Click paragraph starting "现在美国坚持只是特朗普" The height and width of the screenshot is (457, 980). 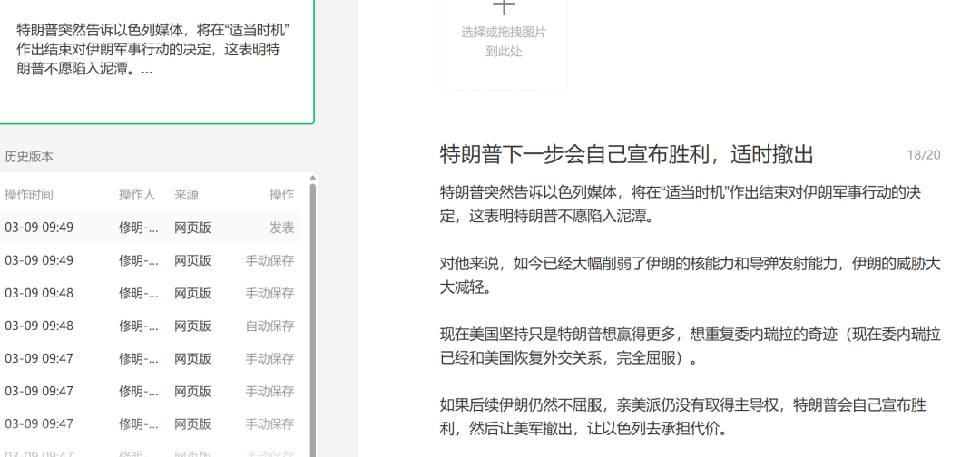pos(690,346)
